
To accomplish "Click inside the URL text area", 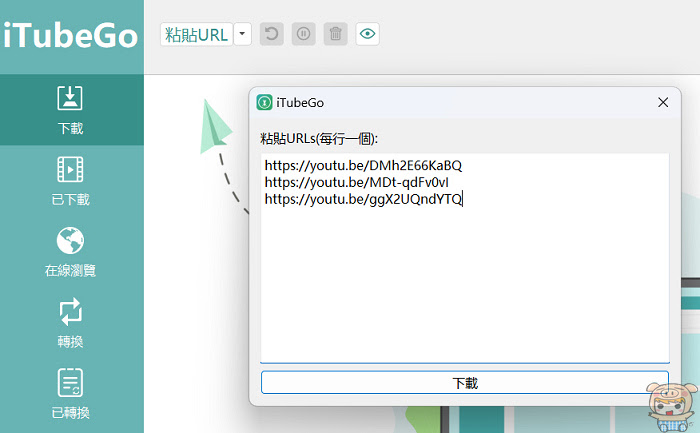I will (x=465, y=258).
